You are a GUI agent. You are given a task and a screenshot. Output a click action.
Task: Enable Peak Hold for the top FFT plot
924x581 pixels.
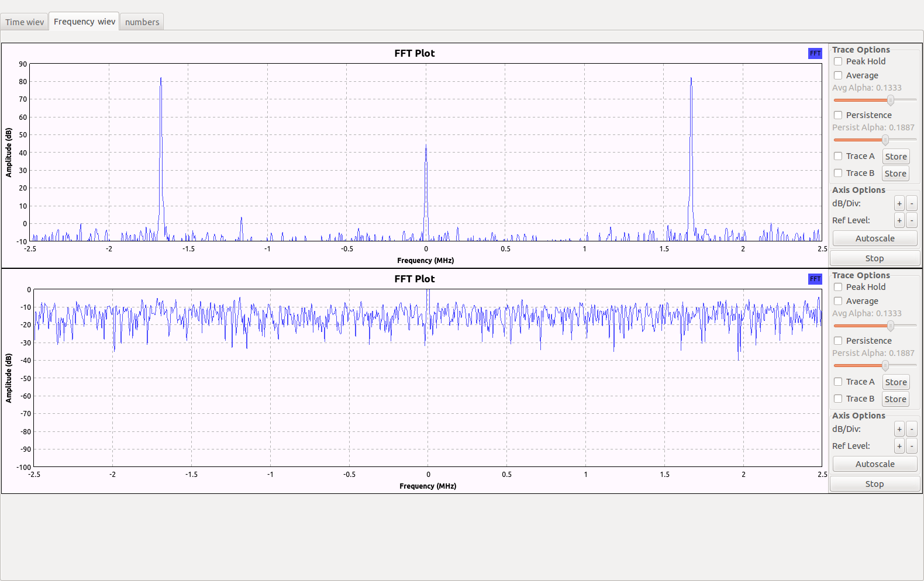coord(838,61)
